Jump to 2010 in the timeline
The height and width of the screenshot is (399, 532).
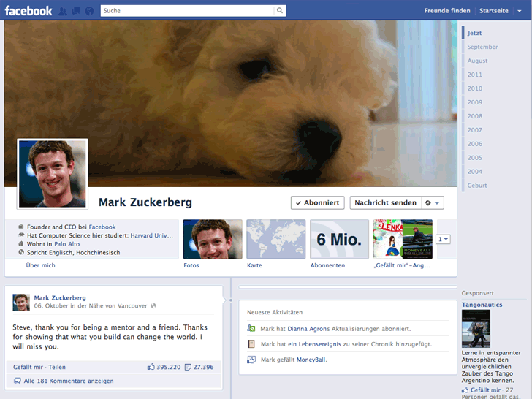(475, 88)
